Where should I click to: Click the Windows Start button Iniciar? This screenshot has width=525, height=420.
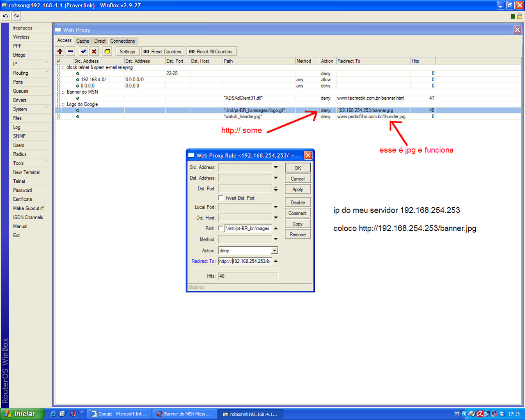click(x=22, y=414)
